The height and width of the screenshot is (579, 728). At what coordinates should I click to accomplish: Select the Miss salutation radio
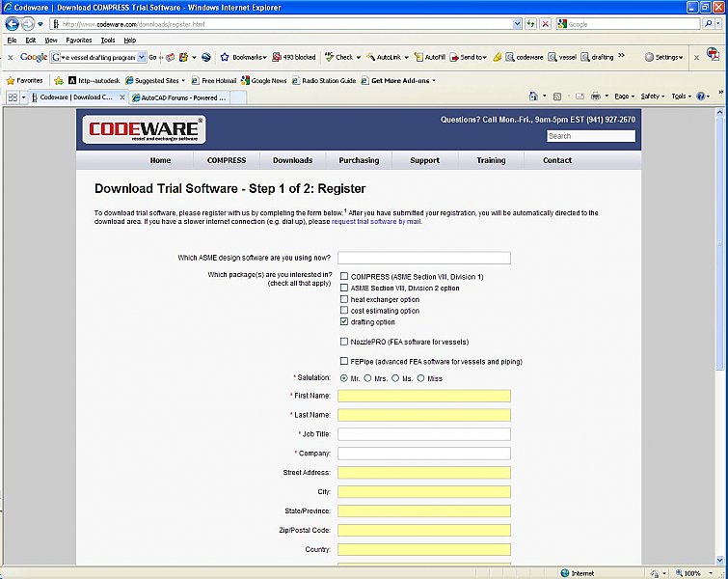click(x=420, y=378)
